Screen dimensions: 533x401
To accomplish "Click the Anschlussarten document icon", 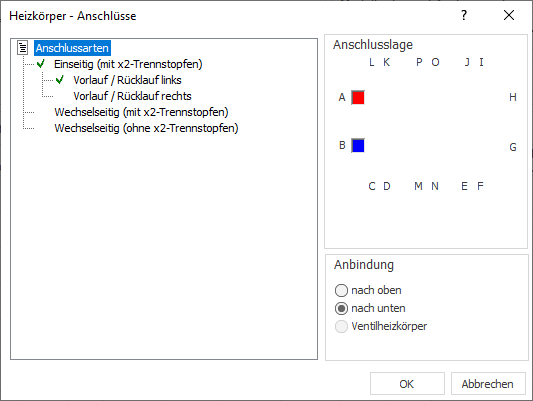I will tap(23, 48).
